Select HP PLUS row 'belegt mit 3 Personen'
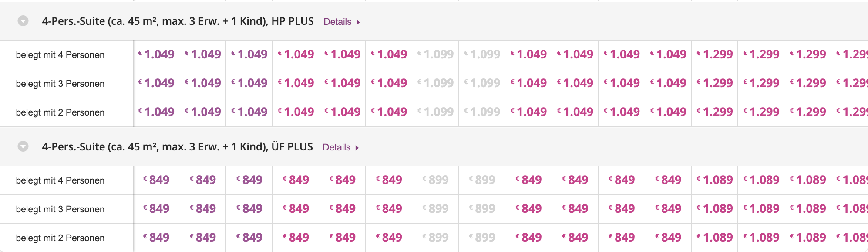 tap(60, 84)
